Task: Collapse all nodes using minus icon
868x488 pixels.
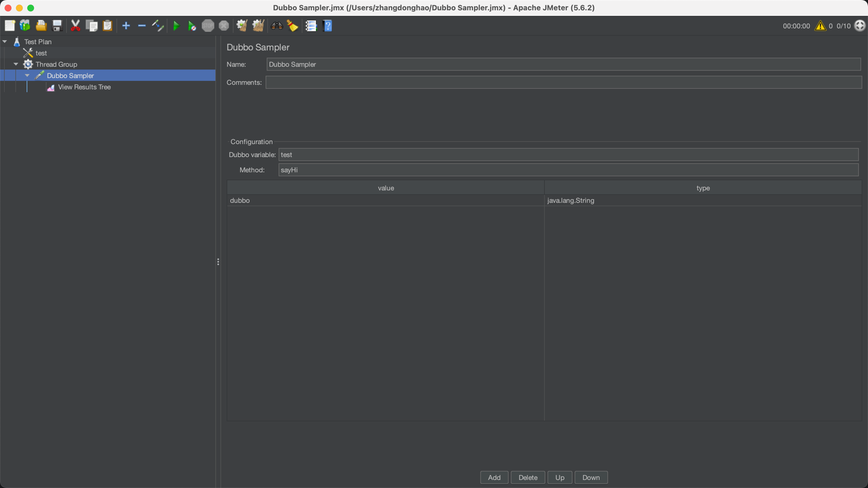Action: click(x=142, y=25)
